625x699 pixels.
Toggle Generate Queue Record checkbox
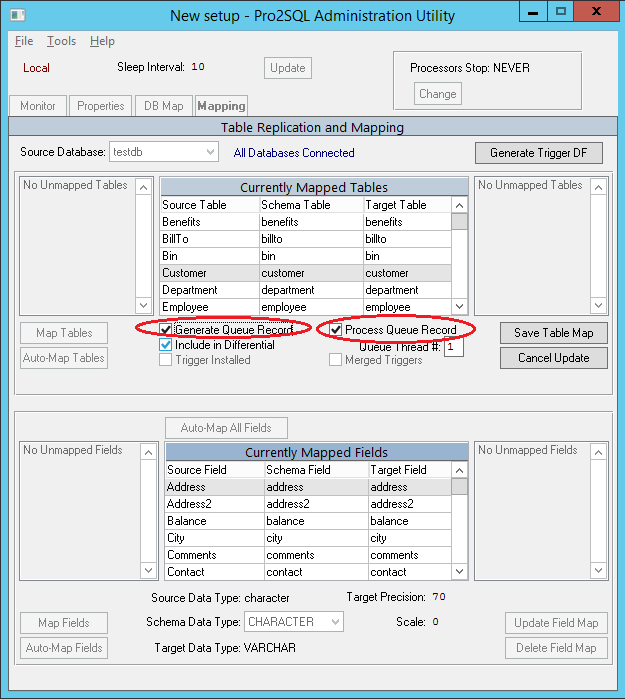[x=166, y=329]
